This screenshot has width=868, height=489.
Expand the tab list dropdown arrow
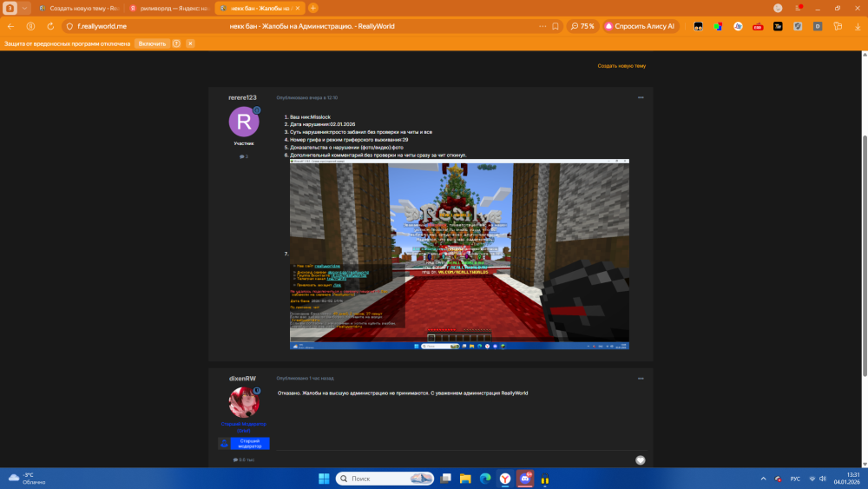click(24, 9)
